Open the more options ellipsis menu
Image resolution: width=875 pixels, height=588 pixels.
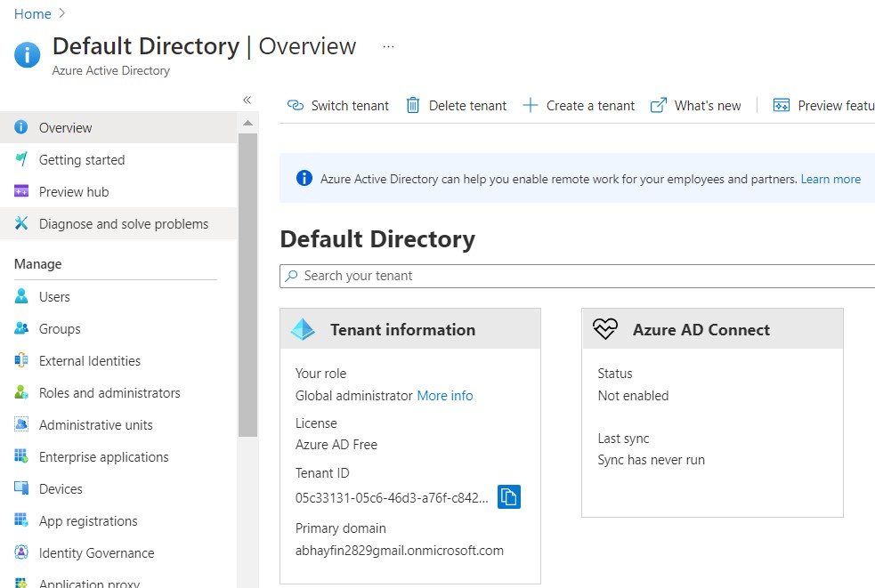(388, 47)
